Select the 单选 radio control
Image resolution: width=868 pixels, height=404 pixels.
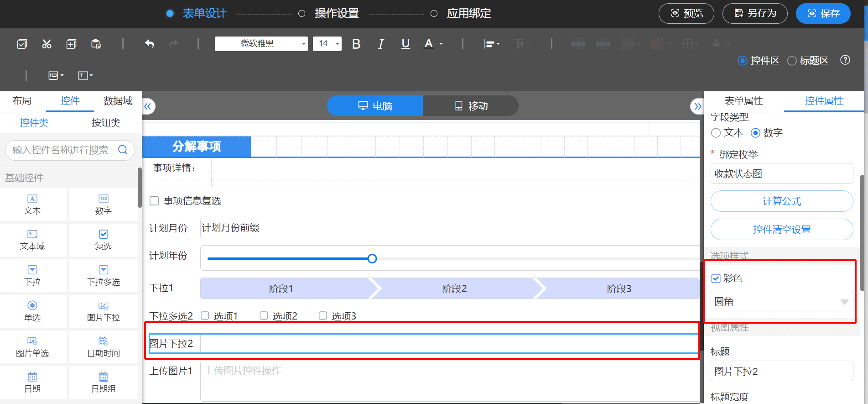tap(32, 311)
